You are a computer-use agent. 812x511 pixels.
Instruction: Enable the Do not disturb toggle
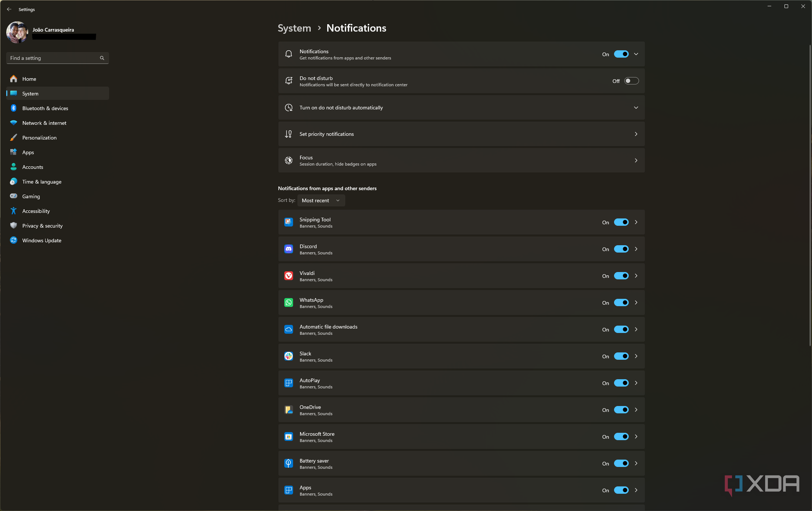(x=631, y=81)
